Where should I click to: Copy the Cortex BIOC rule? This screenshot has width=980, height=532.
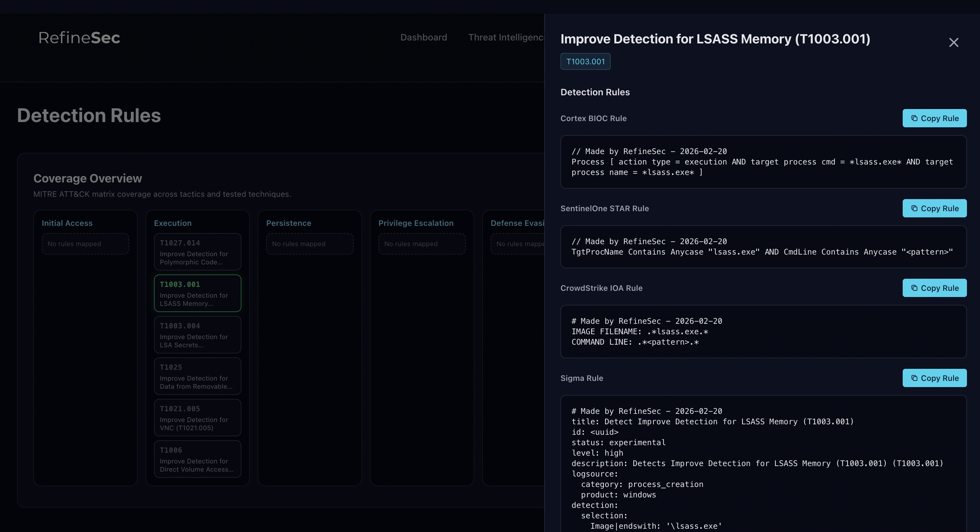[x=934, y=118]
